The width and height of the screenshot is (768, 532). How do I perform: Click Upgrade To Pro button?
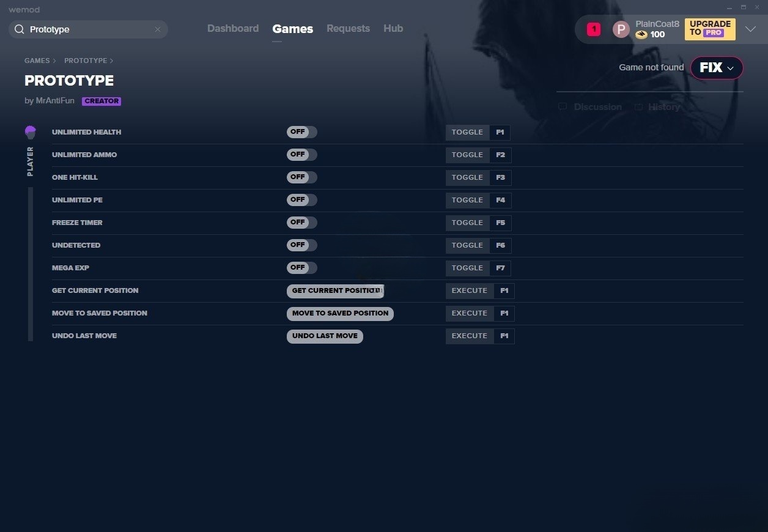tap(710, 29)
